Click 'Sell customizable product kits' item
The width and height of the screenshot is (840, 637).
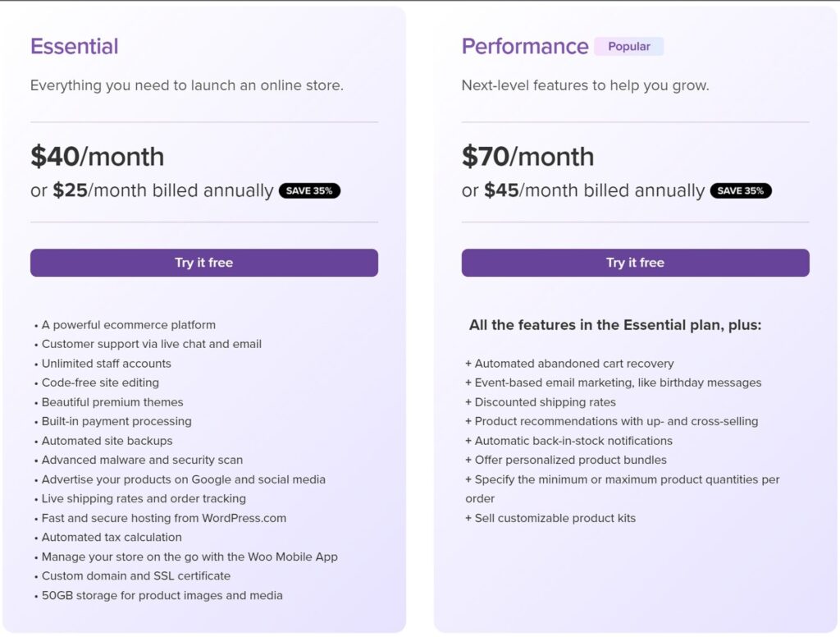[550, 518]
